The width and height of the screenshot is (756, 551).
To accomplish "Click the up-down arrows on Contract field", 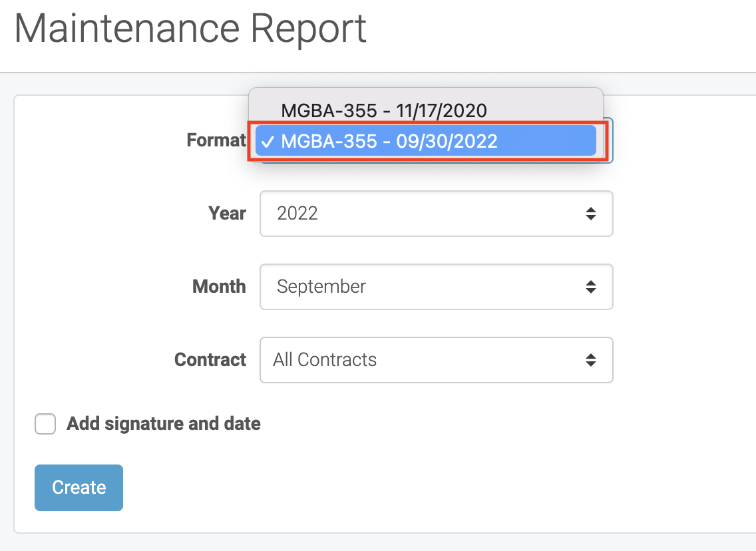I will (590, 360).
